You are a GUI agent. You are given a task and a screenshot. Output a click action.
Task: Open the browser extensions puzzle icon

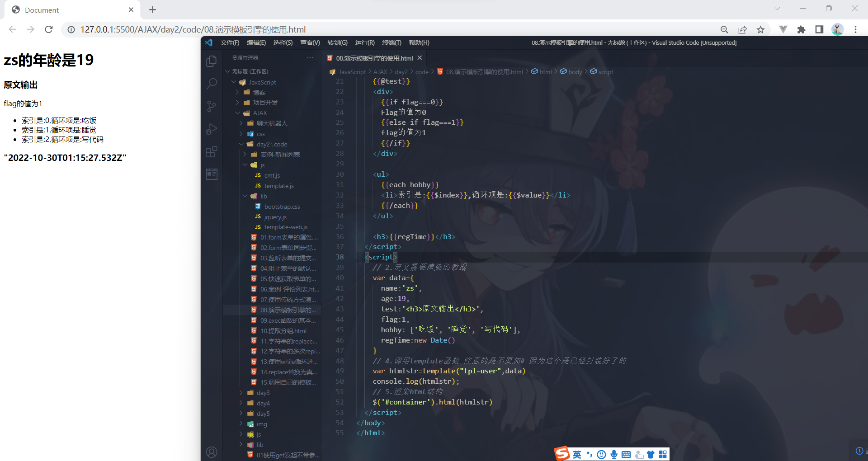(x=801, y=29)
